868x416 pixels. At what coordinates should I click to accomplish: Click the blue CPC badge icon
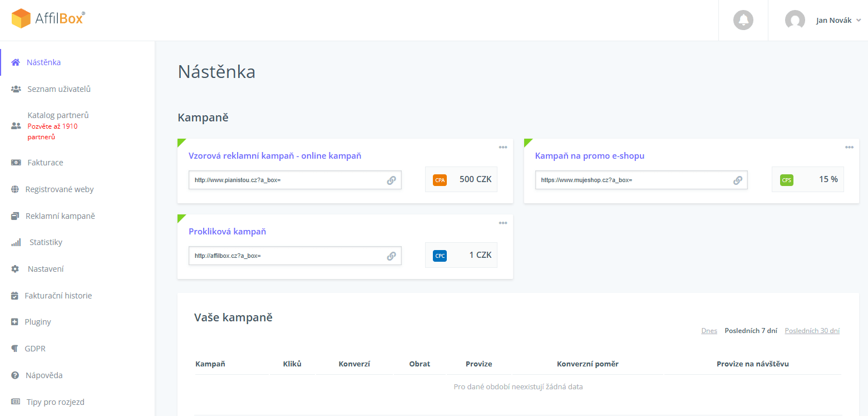(440, 256)
